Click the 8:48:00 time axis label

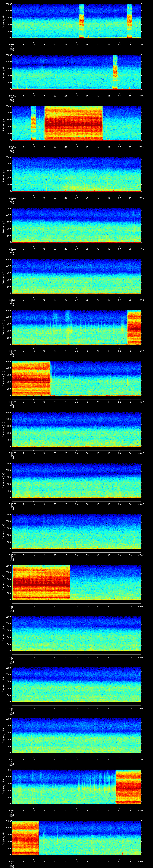click(x=12, y=657)
